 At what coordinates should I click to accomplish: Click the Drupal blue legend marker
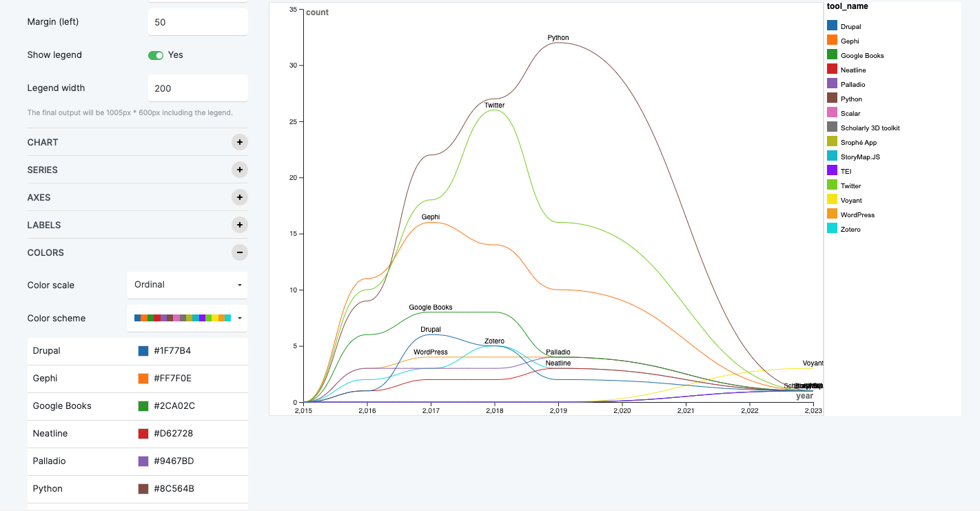[x=830, y=26]
